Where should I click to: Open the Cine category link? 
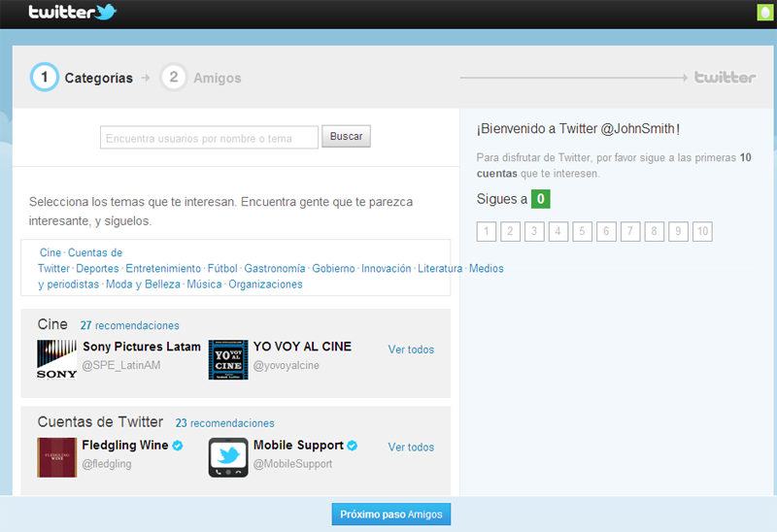pos(51,252)
